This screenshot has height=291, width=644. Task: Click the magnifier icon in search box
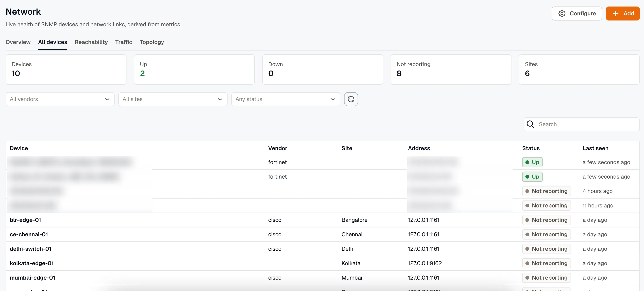[x=530, y=124]
